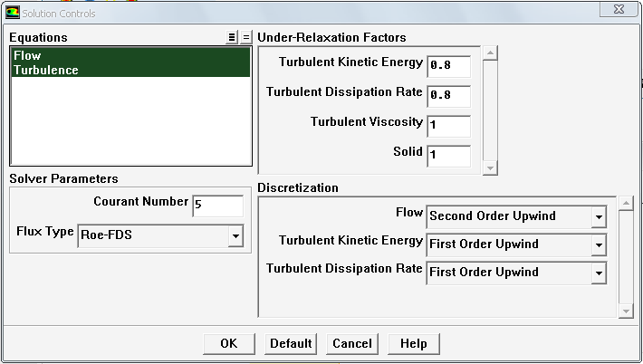Click the Courant Number input field
This screenshot has width=643, height=364.
(x=217, y=206)
